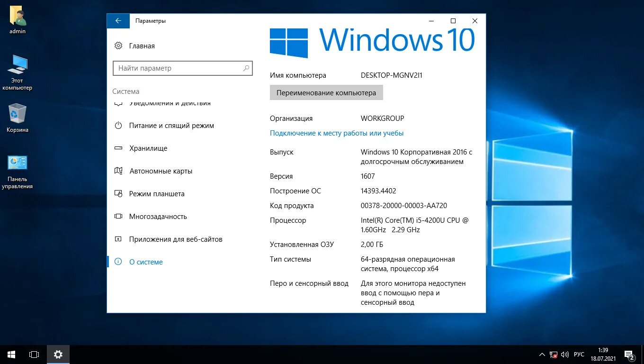The height and width of the screenshot is (364, 644).
Task: Click the partially hidden Уведомления и действия item
Action: tap(170, 103)
